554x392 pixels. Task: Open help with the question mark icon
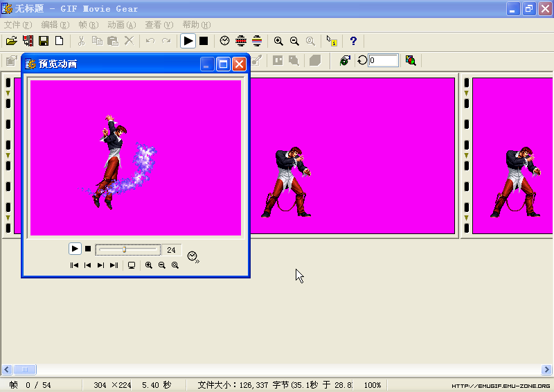pyautogui.click(x=353, y=41)
